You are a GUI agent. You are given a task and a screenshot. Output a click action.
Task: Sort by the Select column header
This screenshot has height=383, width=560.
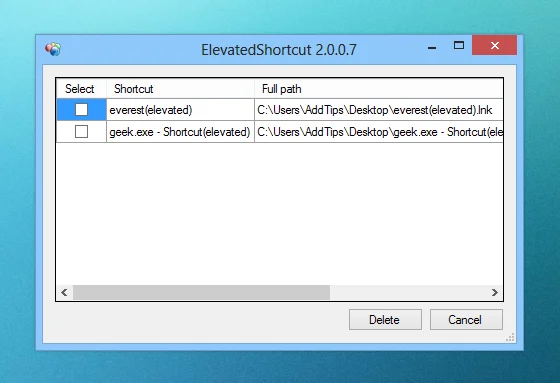81,89
